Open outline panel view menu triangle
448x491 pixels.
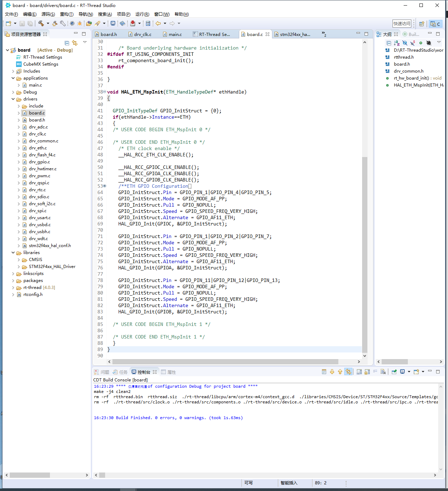click(x=439, y=42)
